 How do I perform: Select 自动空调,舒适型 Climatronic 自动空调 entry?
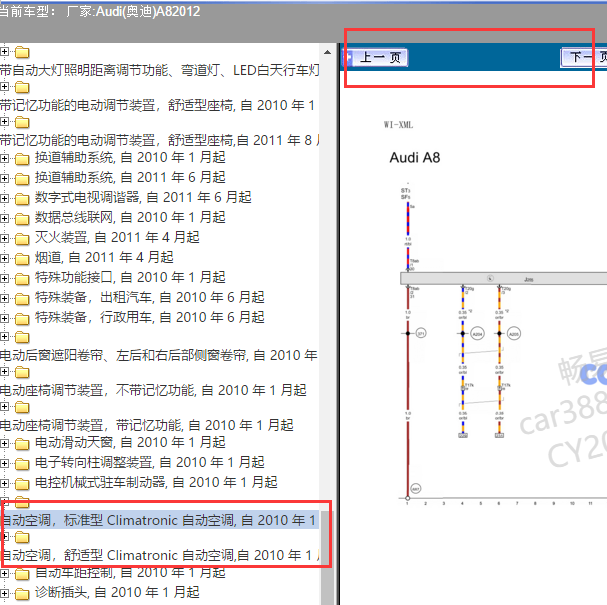point(160,555)
